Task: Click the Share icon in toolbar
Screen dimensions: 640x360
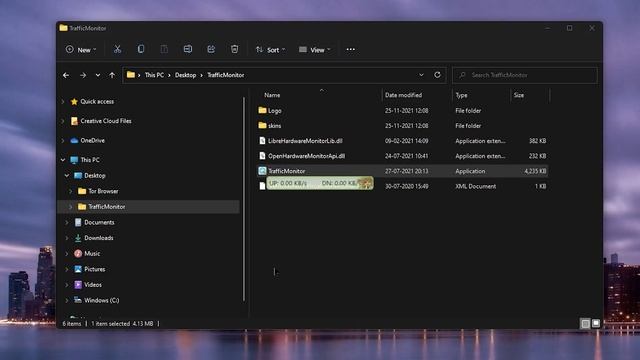Action: (x=211, y=49)
